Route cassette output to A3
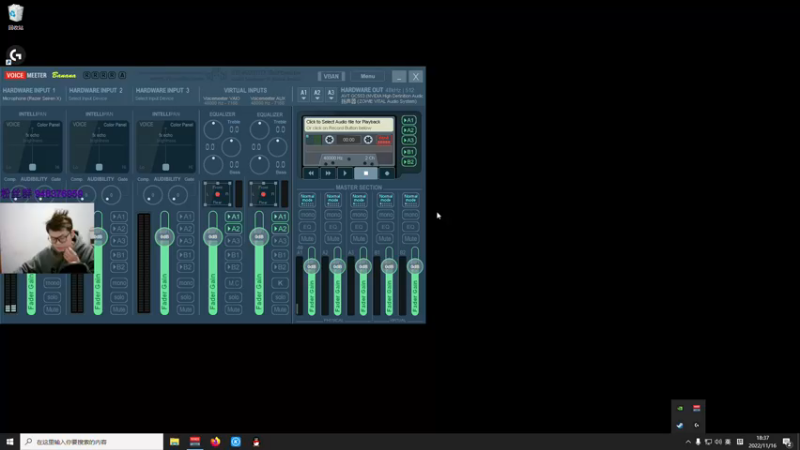The height and width of the screenshot is (450, 800). [409, 140]
